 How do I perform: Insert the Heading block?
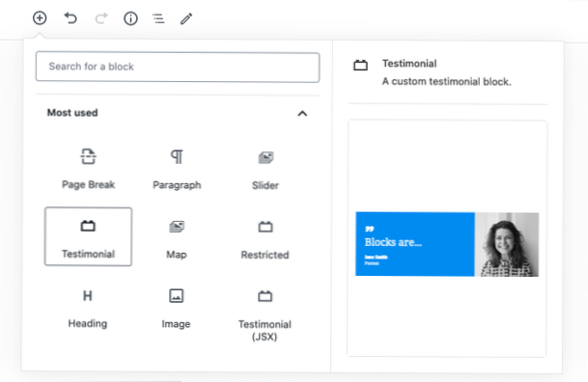pyautogui.click(x=88, y=308)
